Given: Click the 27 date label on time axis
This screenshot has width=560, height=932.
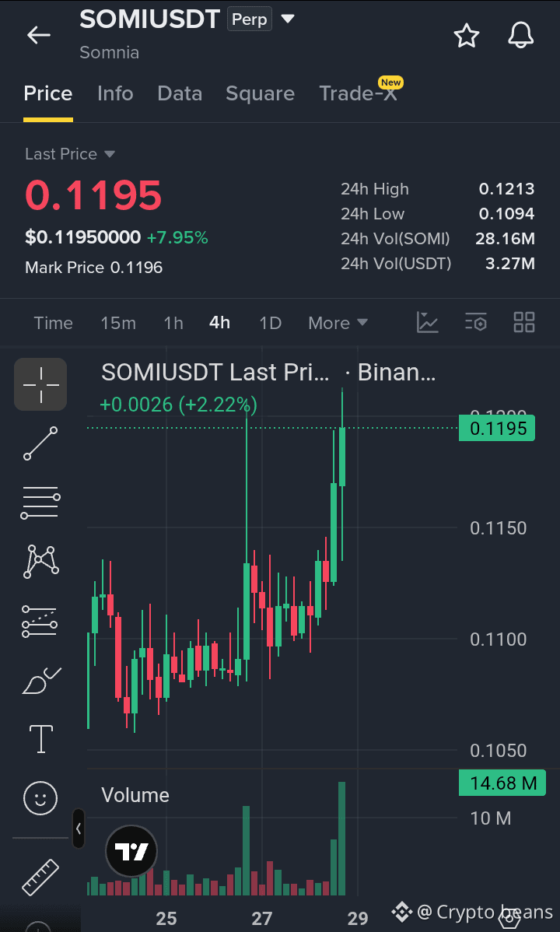Looking at the screenshot, I should (261, 919).
